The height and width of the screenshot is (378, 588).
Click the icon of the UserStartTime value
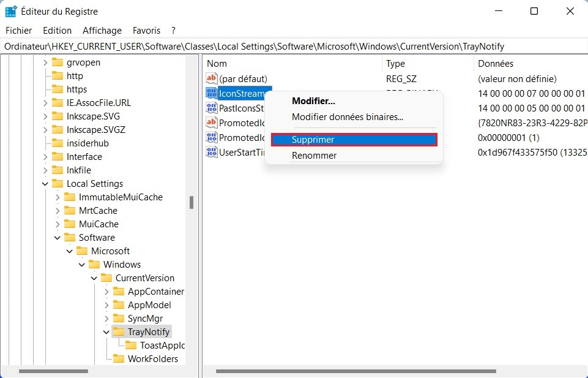(x=212, y=152)
